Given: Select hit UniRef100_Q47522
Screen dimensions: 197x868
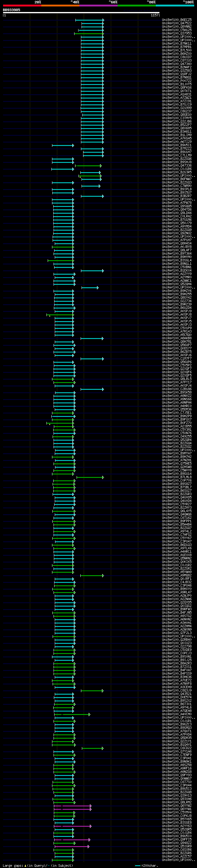Looking at the screenshot, I should click(177, 23).
